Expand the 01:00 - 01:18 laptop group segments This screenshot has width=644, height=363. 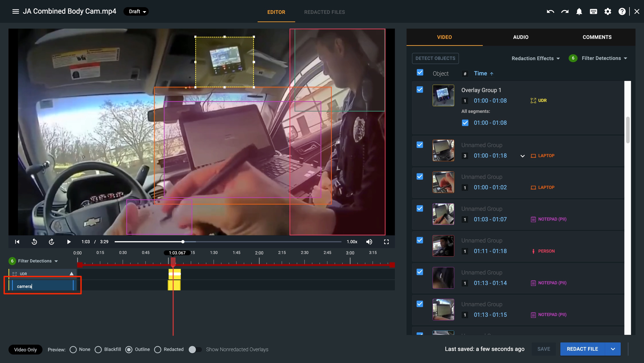[522, 156]
